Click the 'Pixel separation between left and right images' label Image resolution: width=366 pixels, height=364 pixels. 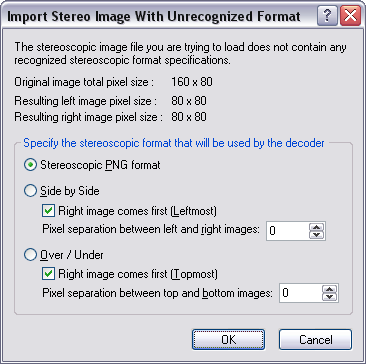coord(151,229)
